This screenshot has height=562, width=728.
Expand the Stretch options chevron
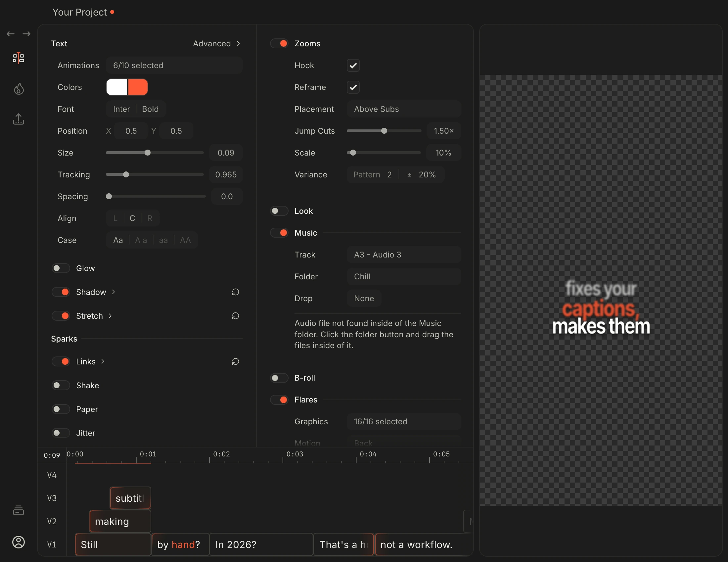tap(110, 316)
